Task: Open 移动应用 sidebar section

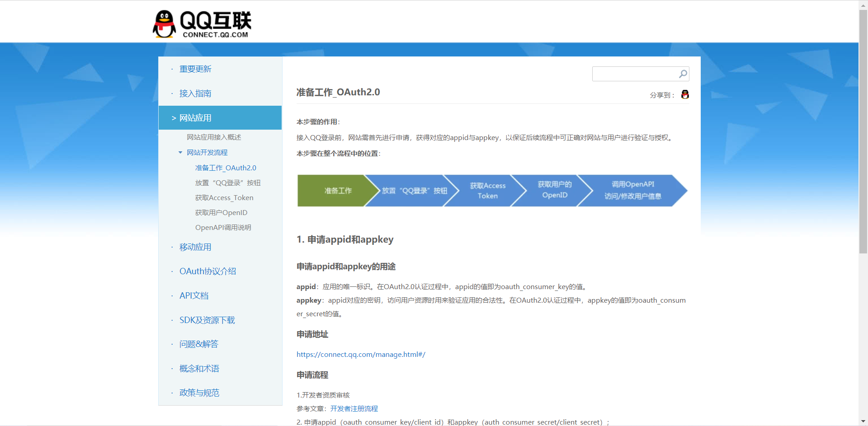Action: pyautogui.click(x=195, y=247)
